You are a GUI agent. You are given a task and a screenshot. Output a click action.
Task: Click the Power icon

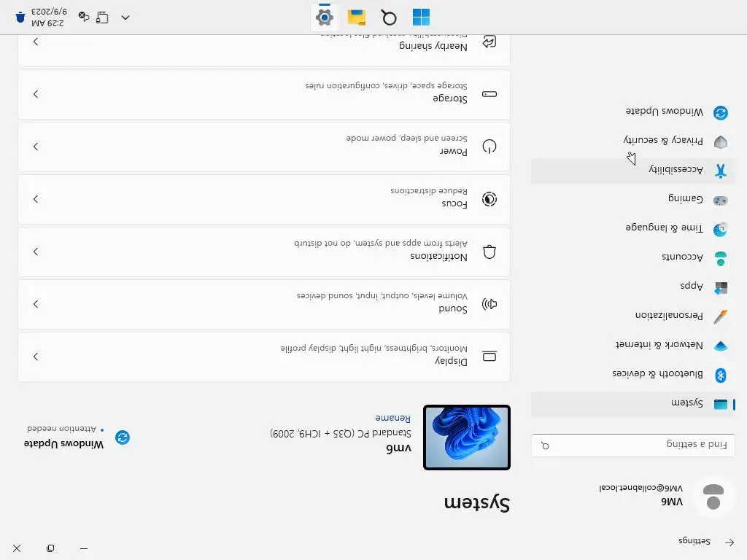click(x=489, y=146)
